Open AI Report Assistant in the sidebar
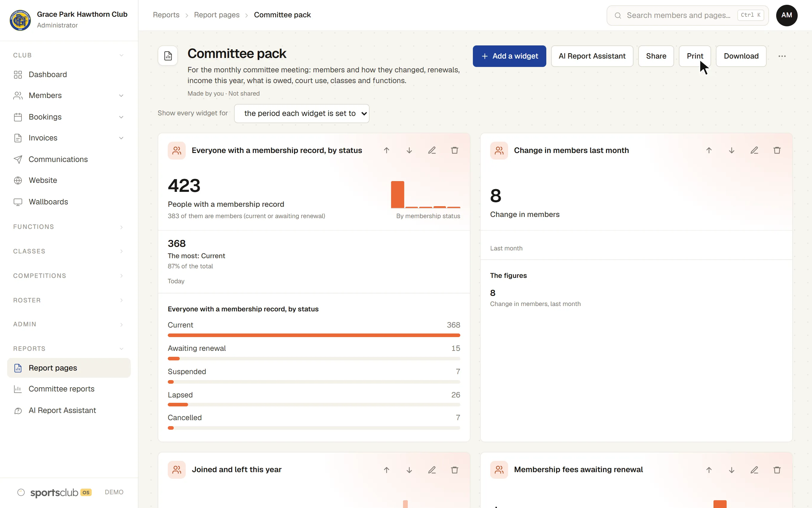 tap(69, 411)
